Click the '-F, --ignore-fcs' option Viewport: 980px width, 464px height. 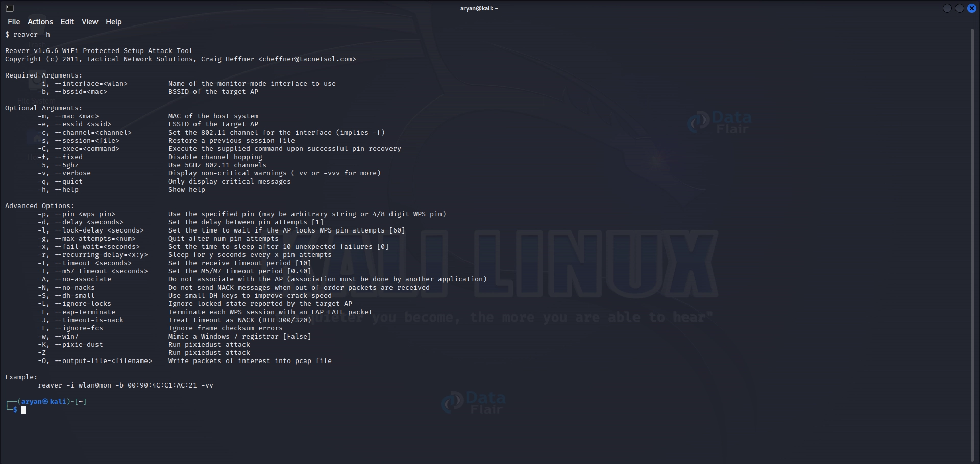tap(70, 328)
